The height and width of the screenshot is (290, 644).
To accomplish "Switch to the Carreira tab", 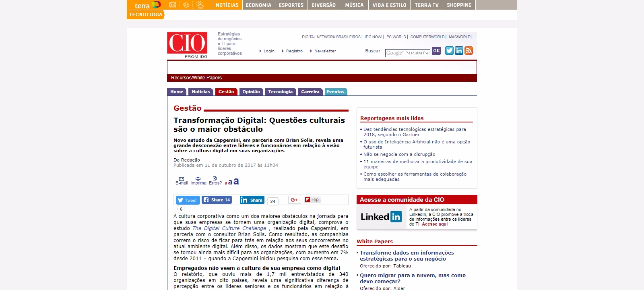I will 310,92.
